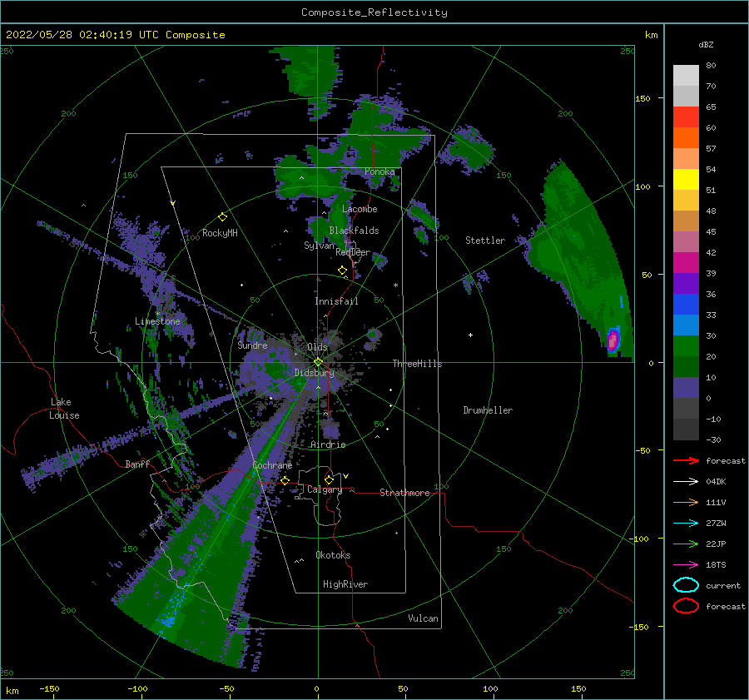Screen dimensions: 749x700
Task: Click the Didsbury label
Action: [x=315, y=373]
